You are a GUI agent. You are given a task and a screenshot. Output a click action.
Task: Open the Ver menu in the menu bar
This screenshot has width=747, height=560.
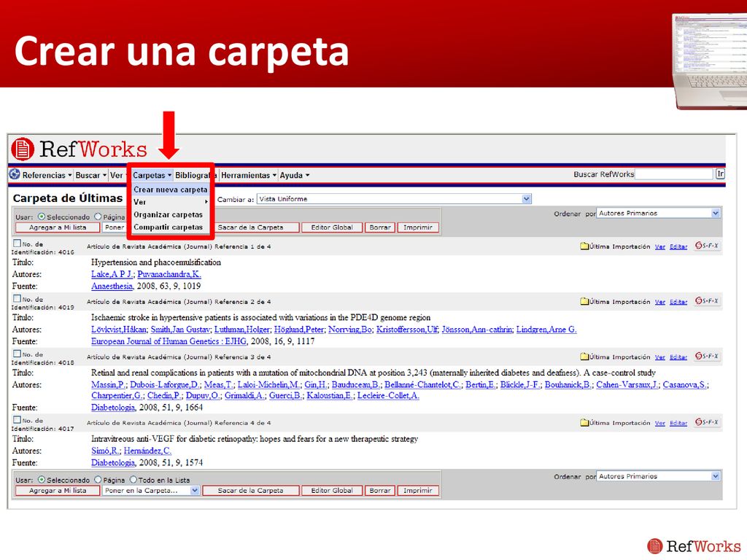(117, 175)
